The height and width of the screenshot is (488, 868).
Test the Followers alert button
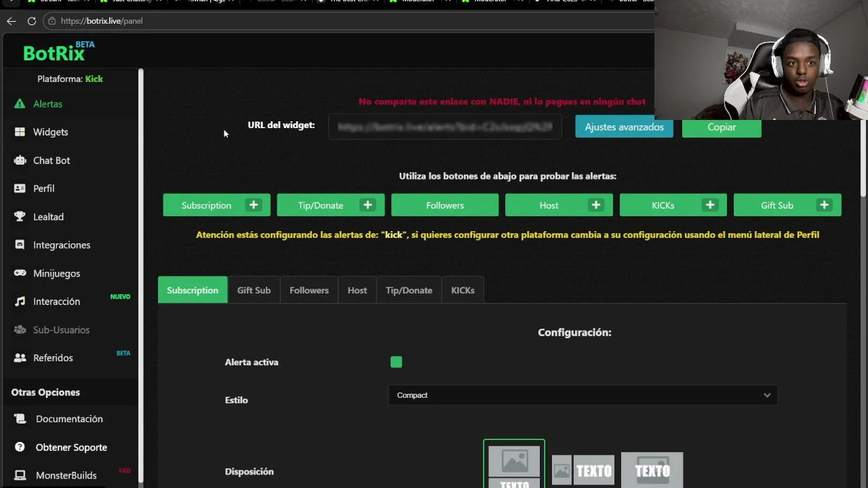(445, 205)
